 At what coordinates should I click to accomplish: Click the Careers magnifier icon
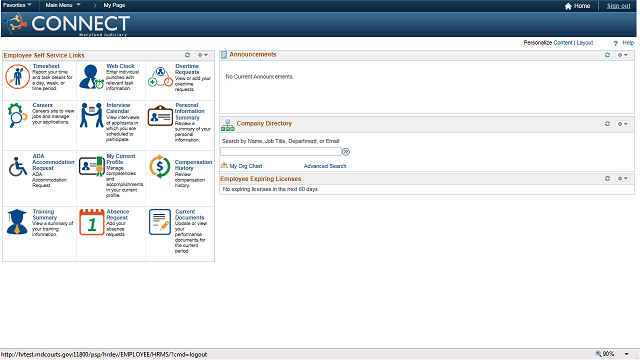click(x=17, y=115)
